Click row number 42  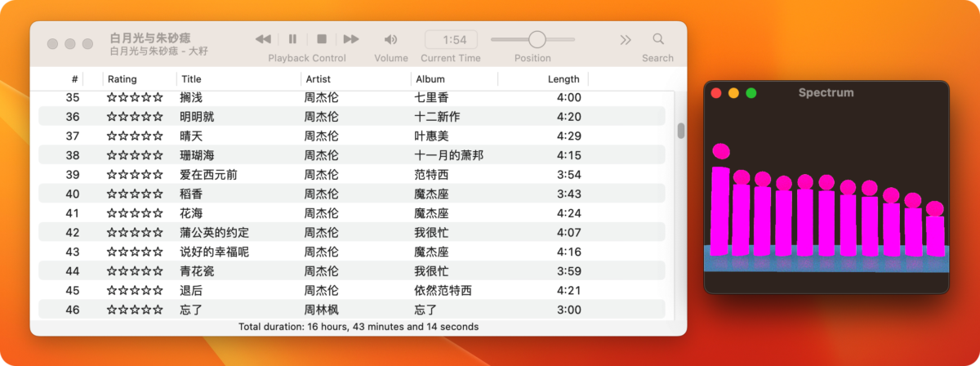(x=73, y=233)
